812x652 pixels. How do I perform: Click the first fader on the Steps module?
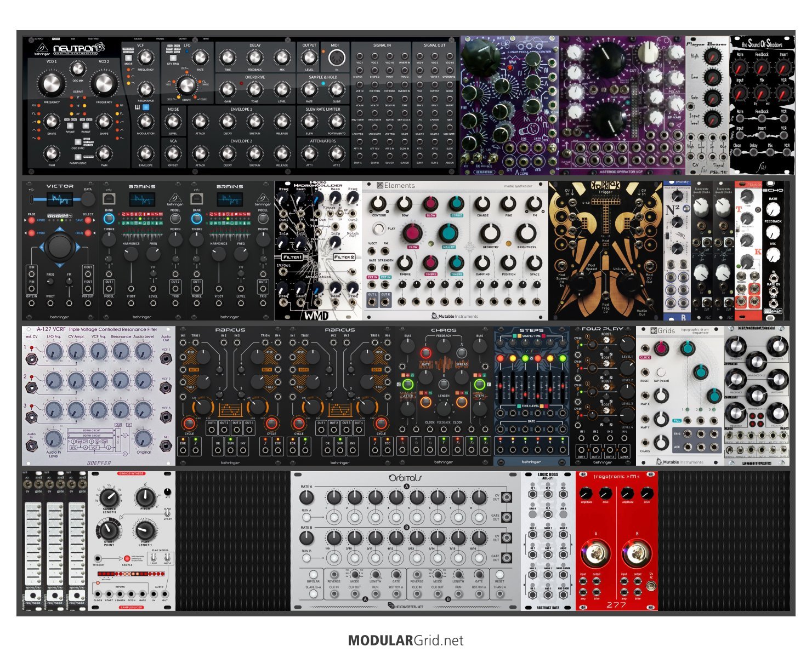[501, 385]
